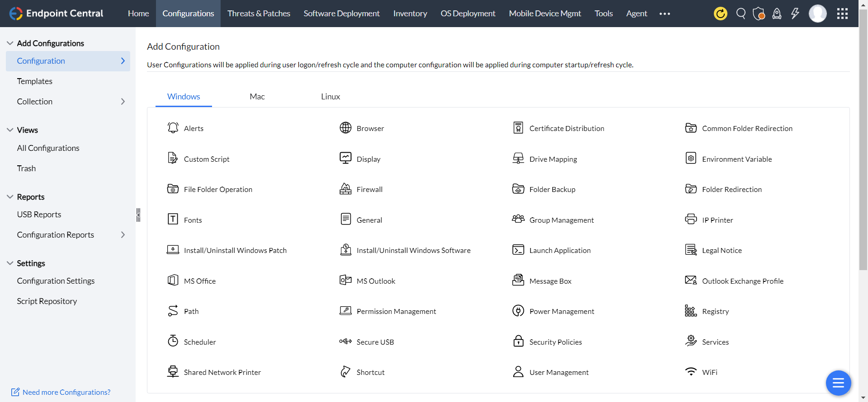Select the Certificate Distribution icon
The height and width of the screenshot is (402, 868).
(x=518, y=128)
